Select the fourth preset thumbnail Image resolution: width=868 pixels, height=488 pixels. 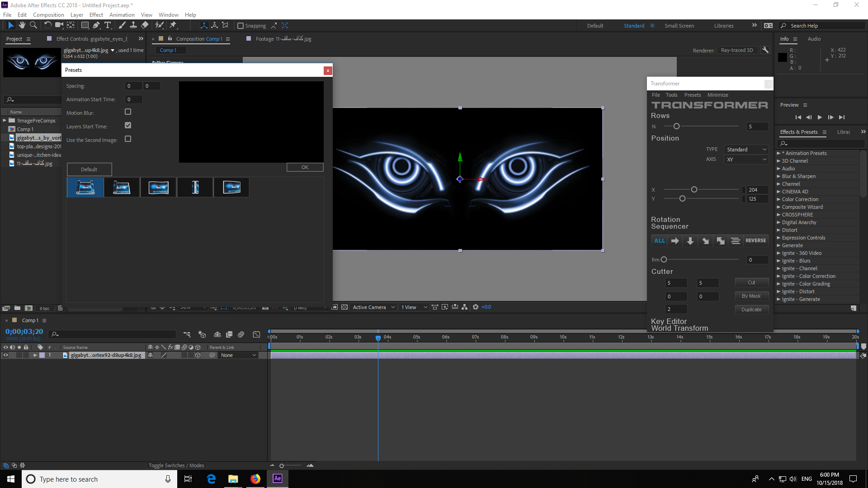[x=195, y=187]
